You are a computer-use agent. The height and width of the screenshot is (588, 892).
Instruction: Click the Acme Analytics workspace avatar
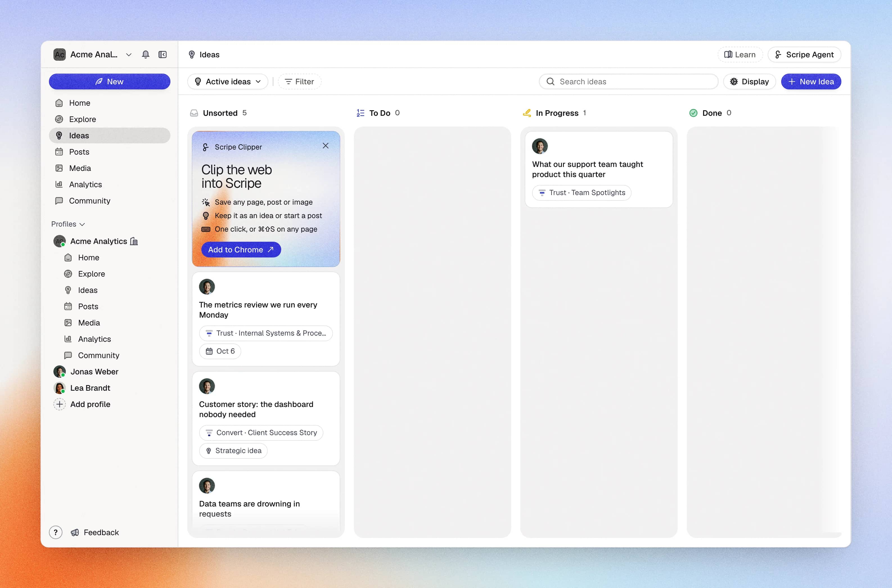[59, 54]
